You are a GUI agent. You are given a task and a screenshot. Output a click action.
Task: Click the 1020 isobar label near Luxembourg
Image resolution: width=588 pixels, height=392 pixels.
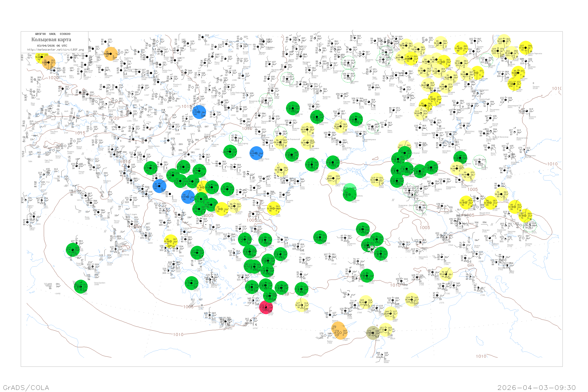53,78
